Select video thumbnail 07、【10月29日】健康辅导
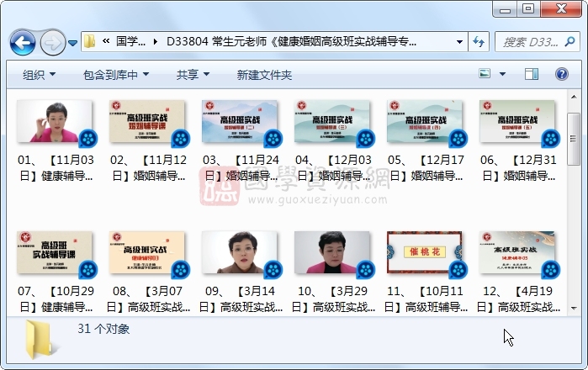 tap(56, 253)
